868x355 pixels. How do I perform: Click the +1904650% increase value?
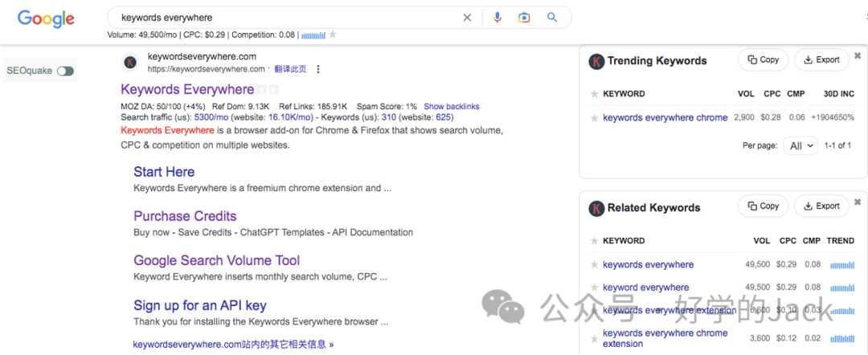833,117
